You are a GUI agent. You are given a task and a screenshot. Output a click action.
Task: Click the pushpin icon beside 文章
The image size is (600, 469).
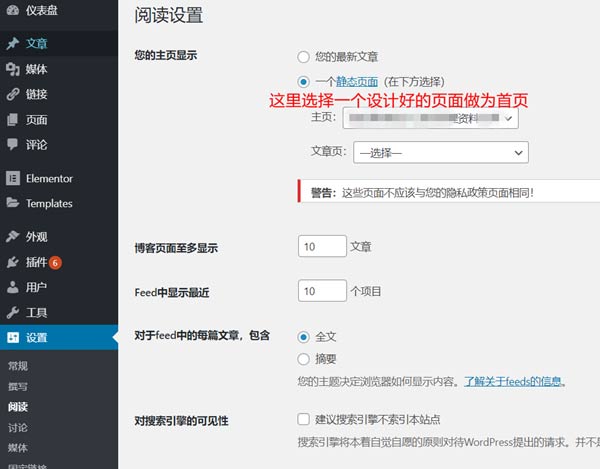[x=13, y=43]
